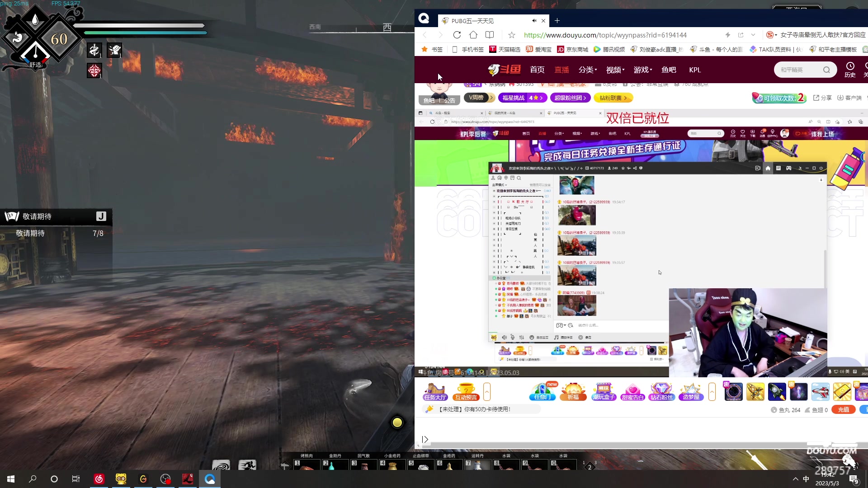
Task: Open the 祈福 blessing activity icon
Action: [573, 391]
